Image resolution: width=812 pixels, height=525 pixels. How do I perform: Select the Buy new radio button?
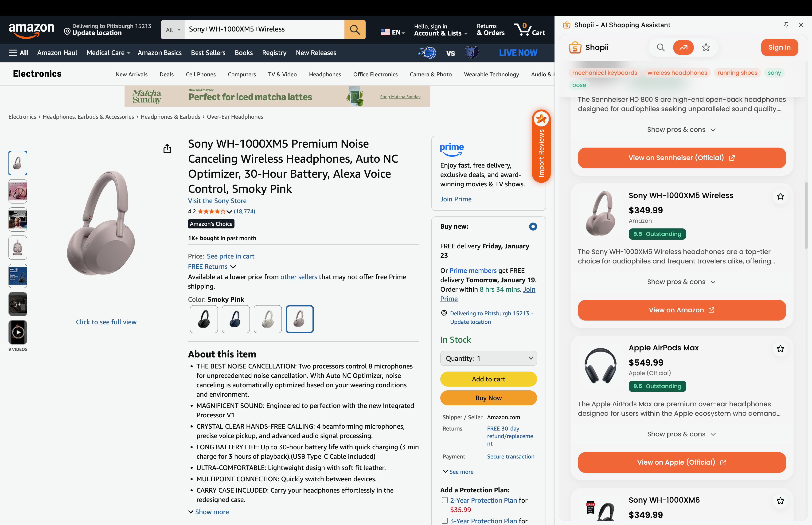click(533, 226)
